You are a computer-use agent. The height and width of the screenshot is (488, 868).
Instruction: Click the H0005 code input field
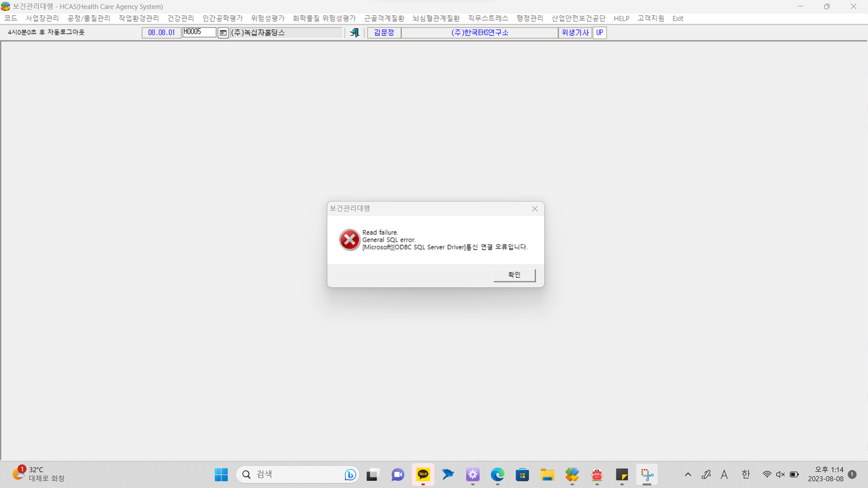click(x=199, y=32)
